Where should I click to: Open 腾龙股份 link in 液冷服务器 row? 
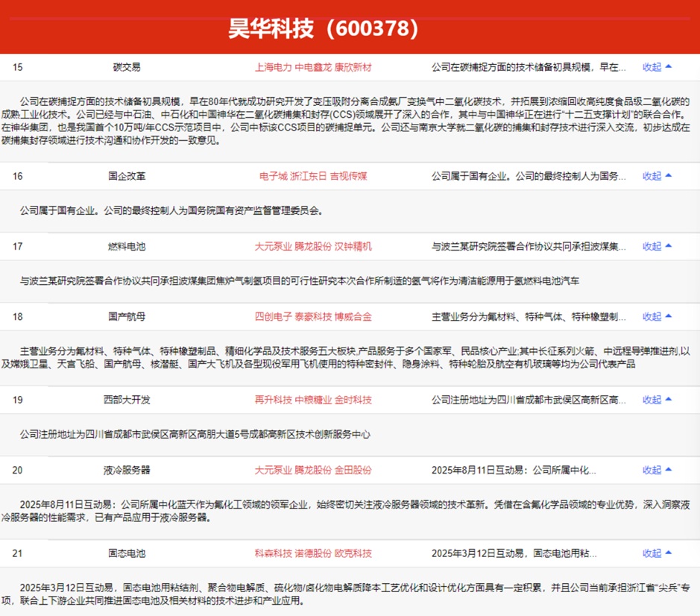coord(313,470)
